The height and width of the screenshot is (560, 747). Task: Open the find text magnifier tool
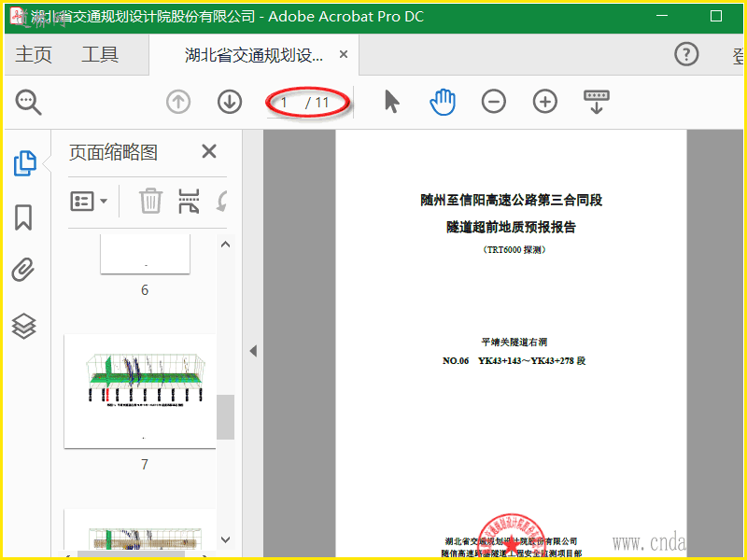tap(28, 102)
